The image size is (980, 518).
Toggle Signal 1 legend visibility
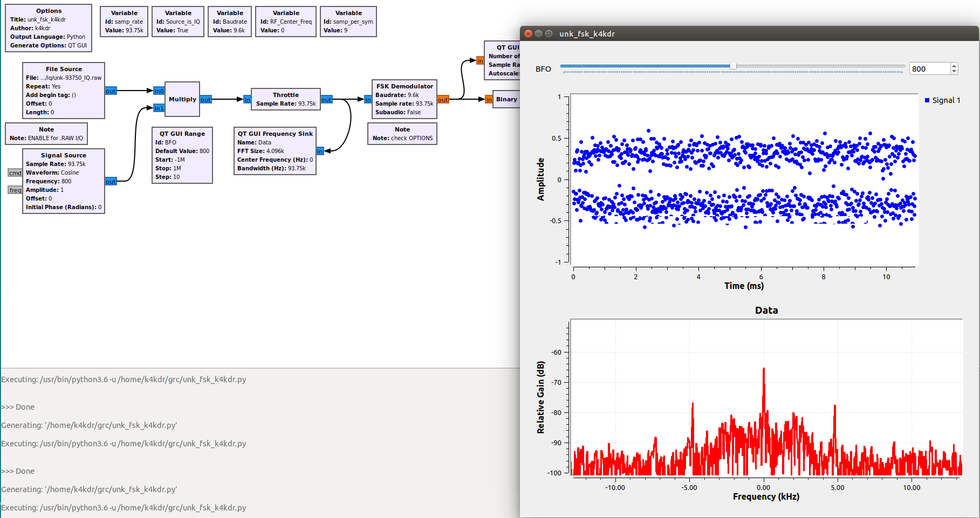pos(943,100)
